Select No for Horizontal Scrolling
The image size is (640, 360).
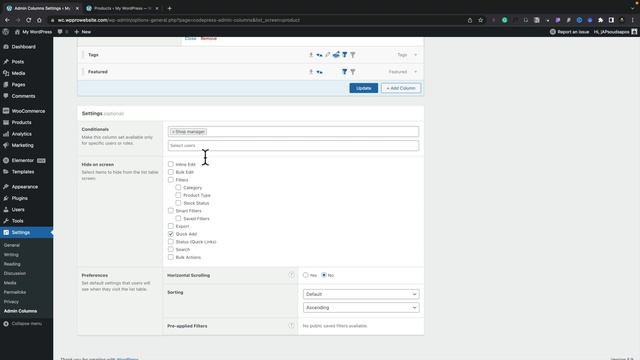click(x=324, y=275)
